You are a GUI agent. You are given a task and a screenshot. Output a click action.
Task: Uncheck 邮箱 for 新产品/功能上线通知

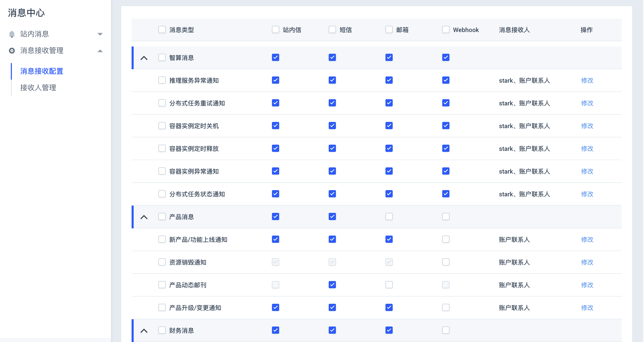[389, 239]
